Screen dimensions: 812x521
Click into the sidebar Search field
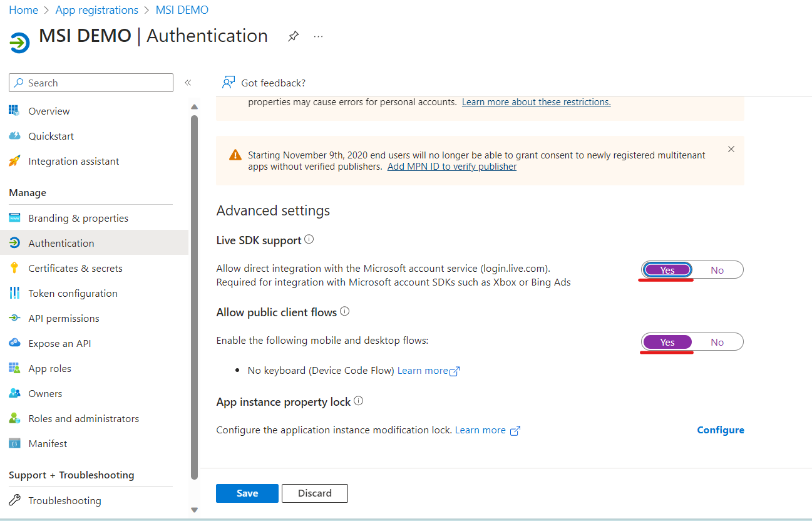(x=91, y=83)
